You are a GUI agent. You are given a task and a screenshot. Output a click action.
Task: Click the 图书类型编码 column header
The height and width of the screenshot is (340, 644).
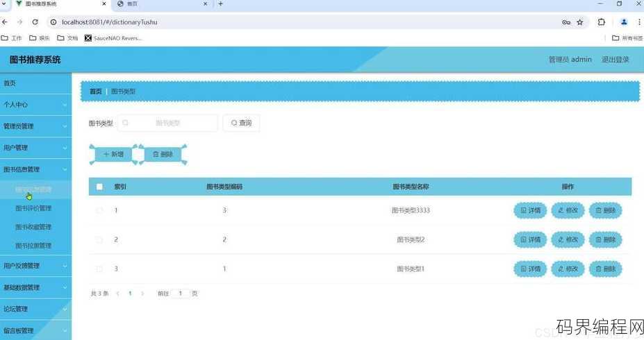[x=224, y=187]
